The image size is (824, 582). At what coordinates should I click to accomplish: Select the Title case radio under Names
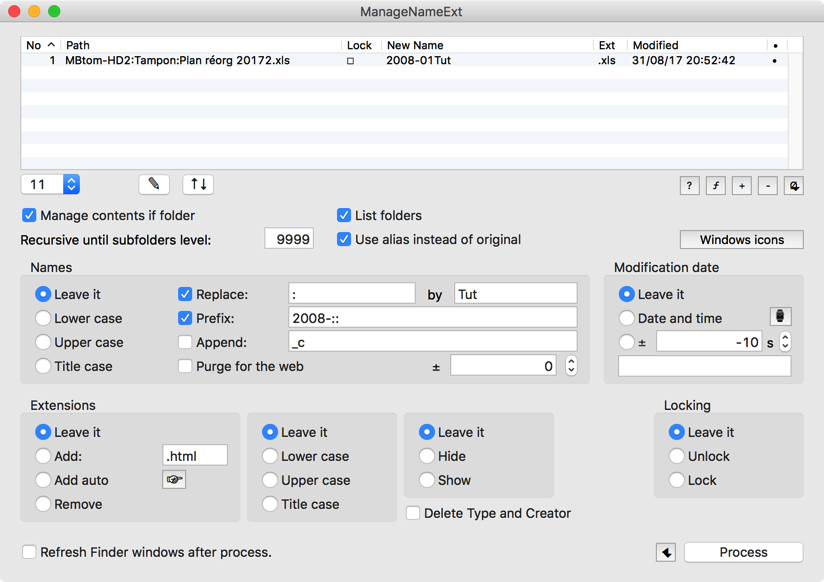[43, 366]
